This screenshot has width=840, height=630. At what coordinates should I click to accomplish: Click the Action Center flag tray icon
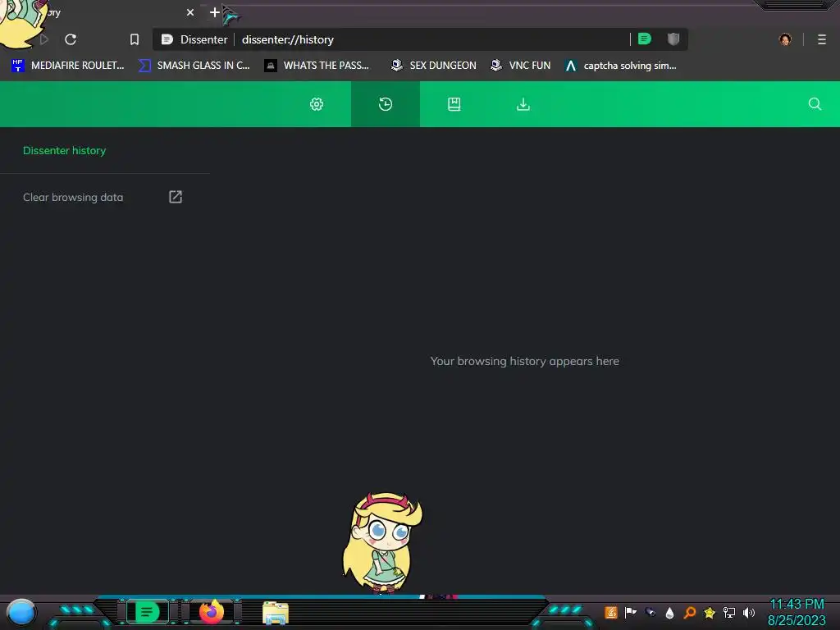tap(631, 612)
